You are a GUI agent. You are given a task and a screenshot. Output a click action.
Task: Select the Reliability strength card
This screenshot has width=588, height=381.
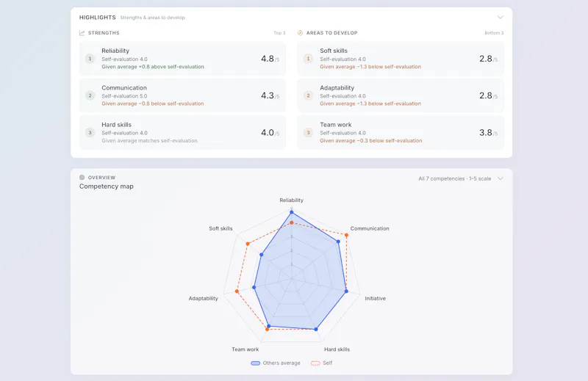(182, 59)
